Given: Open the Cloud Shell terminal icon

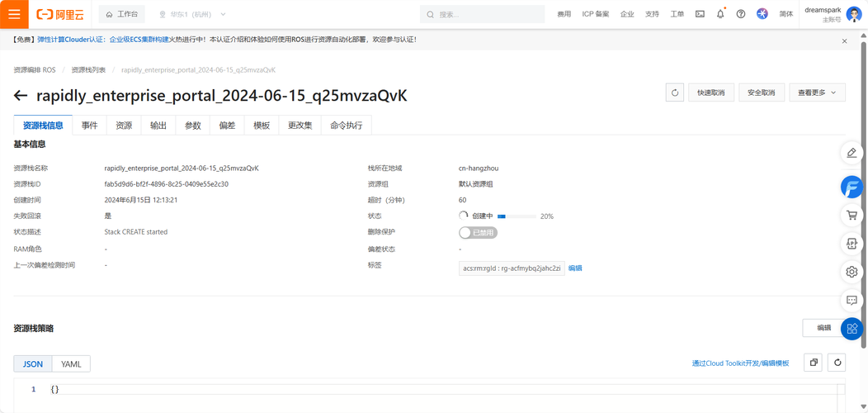Looking at the screenshot, I should coord(700,14).
